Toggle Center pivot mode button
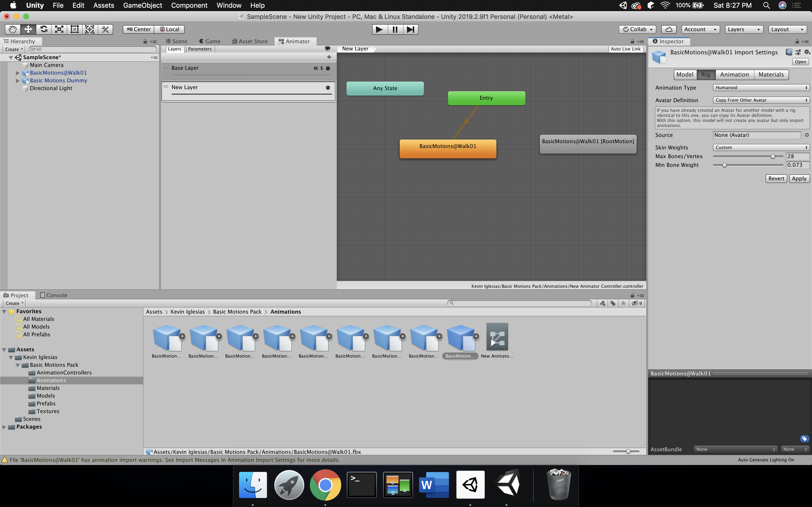This screenshot has width=812, height=507. pos(138,29)
